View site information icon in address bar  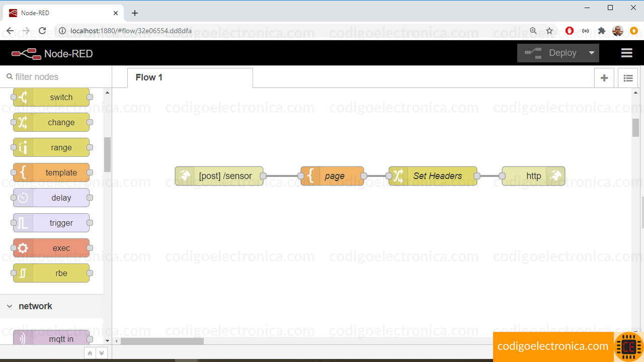click(62, 31)
